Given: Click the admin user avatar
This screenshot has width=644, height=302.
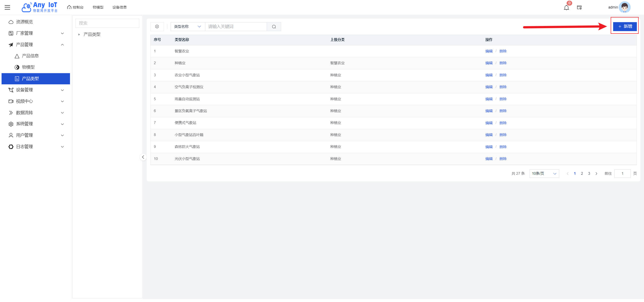Looking at the screenshot, I should 625,7.
